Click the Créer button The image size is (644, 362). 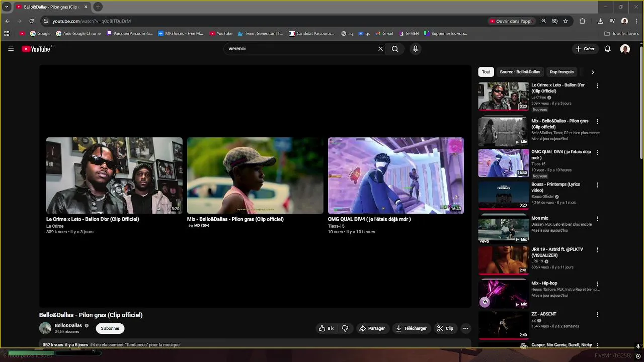coord(585,49)
